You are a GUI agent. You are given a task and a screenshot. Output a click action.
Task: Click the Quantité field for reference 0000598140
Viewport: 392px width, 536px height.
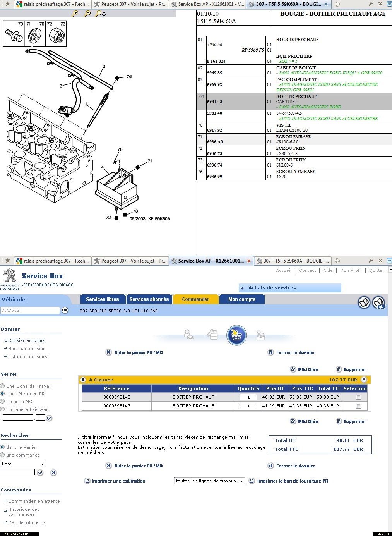(248, 397)
